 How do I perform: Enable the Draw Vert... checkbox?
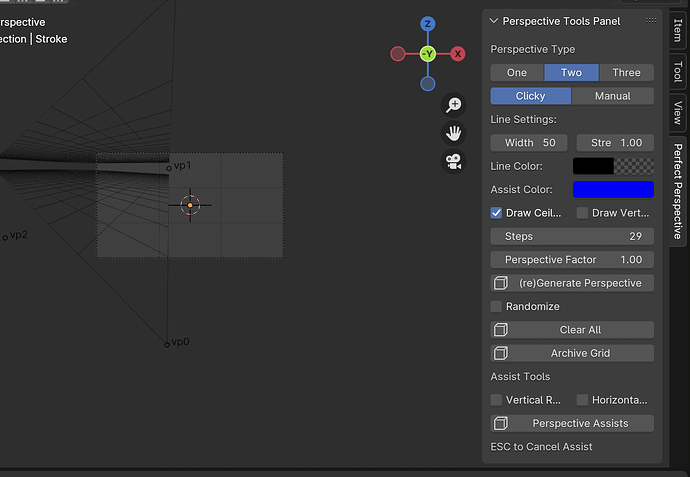click(x=582, y=213)
